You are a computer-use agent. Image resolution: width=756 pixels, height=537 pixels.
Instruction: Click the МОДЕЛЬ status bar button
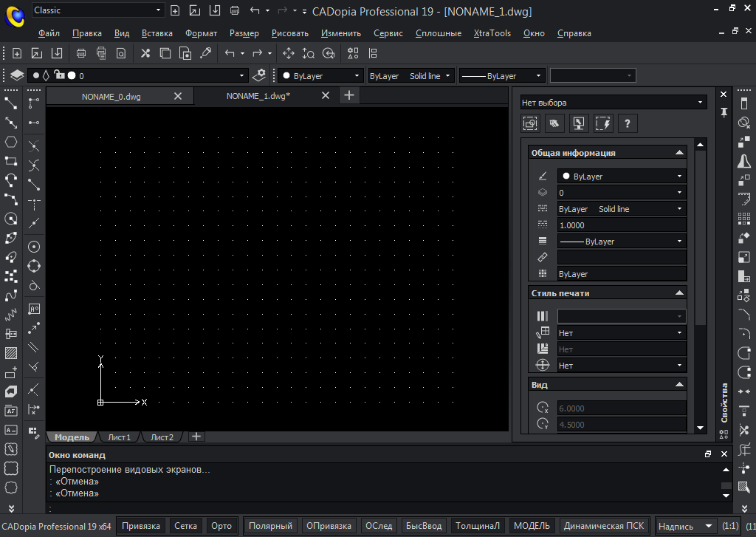(532, 526)
